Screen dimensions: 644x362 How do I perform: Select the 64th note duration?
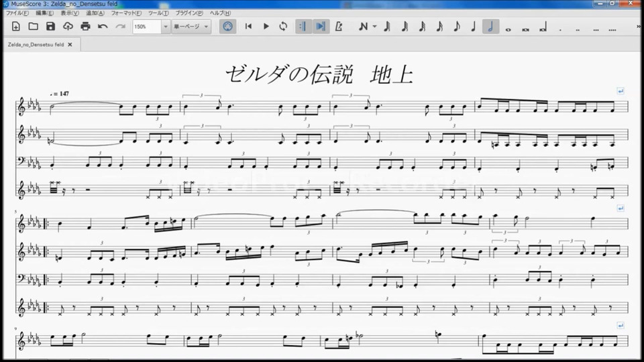[405, 27]
